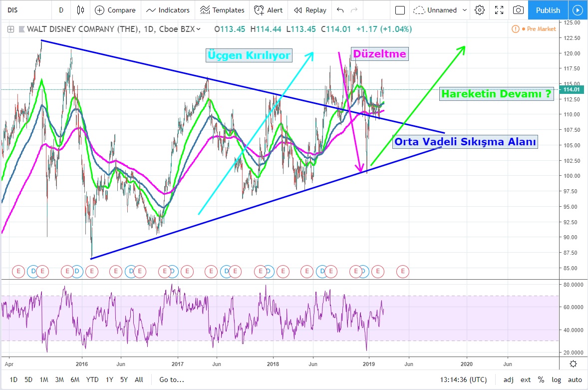Image resolution: width=588 pixels, height=390 pixels.
Task: Open the Cboe BZX exchange dropdown chevron
Action: [198, 29]
